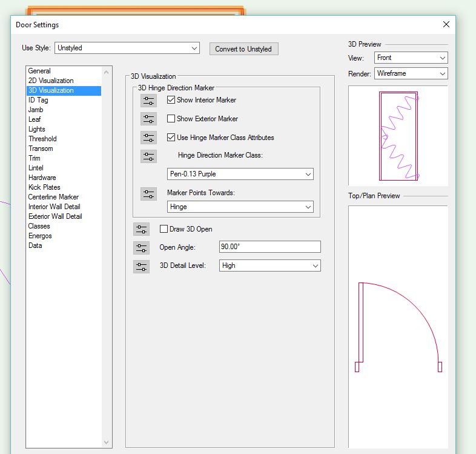
Task: Uncheck Show Interior Marker checkbox
Action: tap(171, 99)
